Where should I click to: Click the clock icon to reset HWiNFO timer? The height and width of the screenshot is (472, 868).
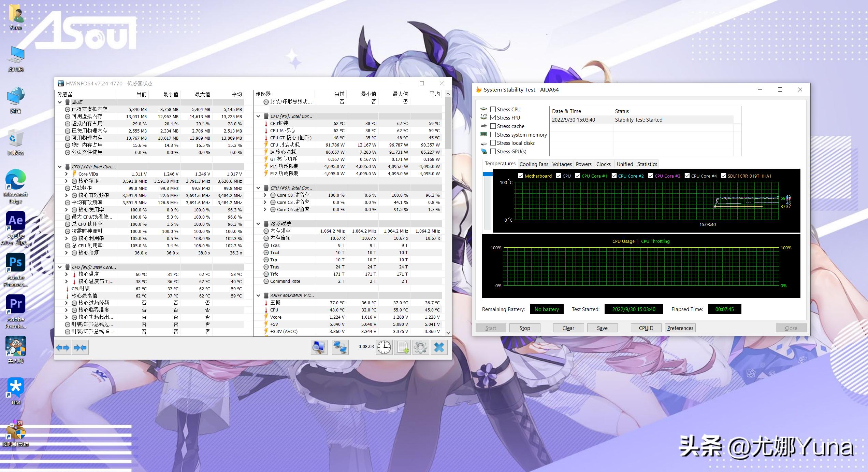(384, 347)
